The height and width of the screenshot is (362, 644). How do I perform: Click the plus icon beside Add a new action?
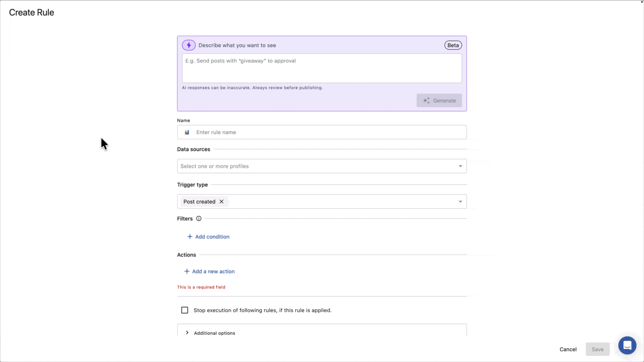(x=187, y=271)
